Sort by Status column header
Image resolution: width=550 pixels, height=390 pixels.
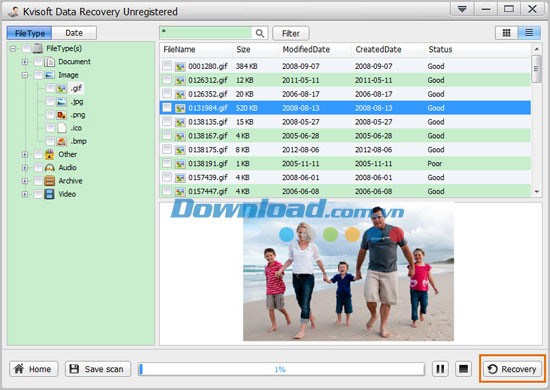point(477,49)
